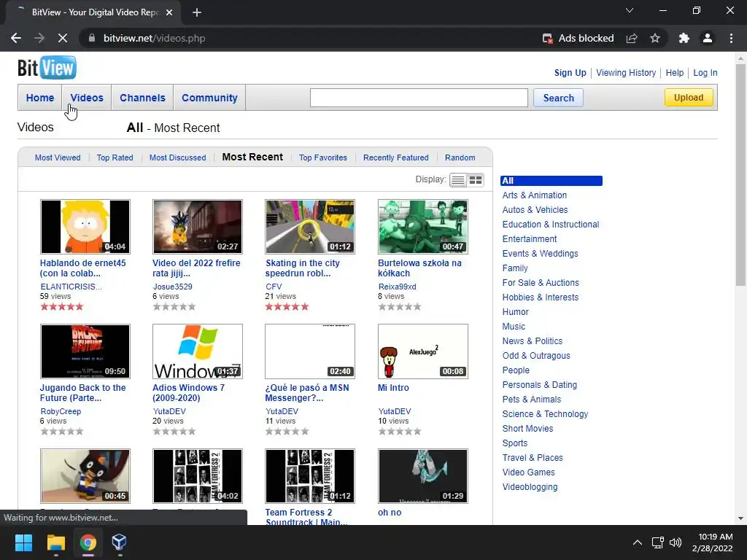The width and height of the screenshot is (747, 560).
Task: Open the Josue3529 channel link
Action: (172, 287)
